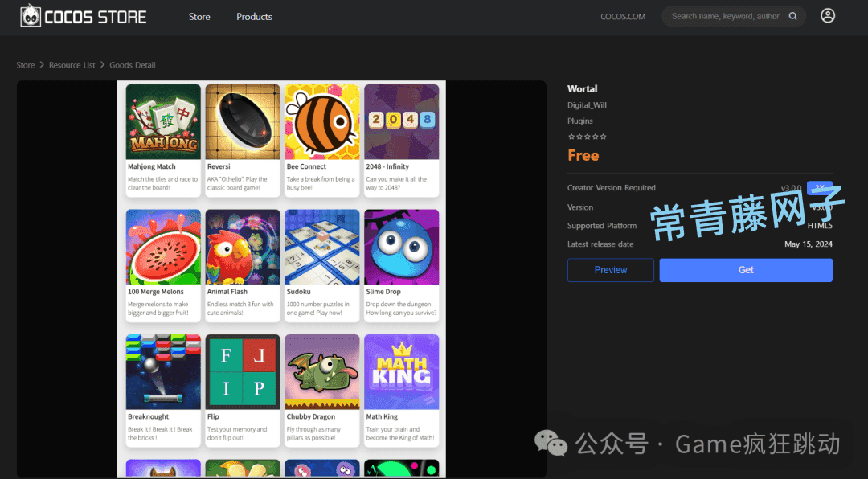Click 'Break it! Break it!' description
The width and height of the screenshot is (868, 479).
[x=160, y=434]
